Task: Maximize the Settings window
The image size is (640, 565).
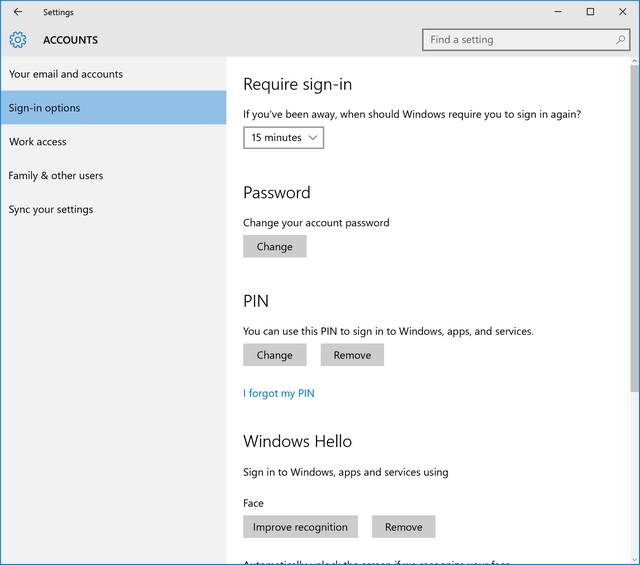Action: coord(590,12)
